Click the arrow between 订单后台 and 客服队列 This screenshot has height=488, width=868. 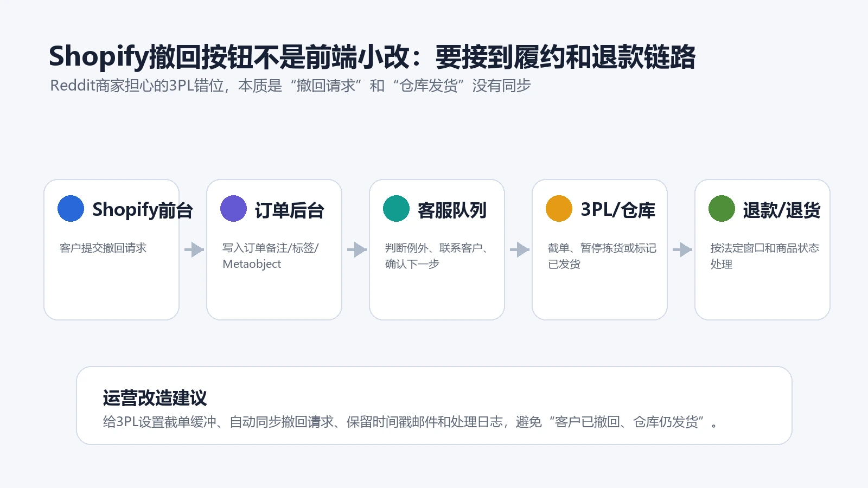(x=356, y=249)
